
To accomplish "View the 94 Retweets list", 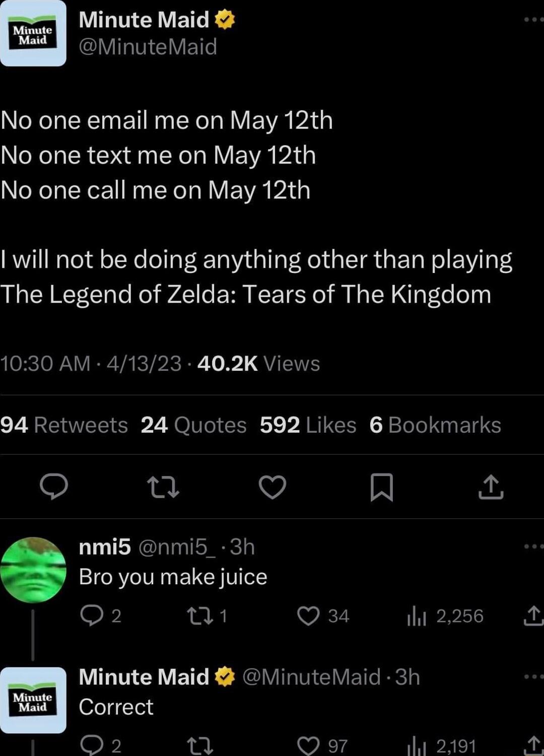I will [64, 425].
